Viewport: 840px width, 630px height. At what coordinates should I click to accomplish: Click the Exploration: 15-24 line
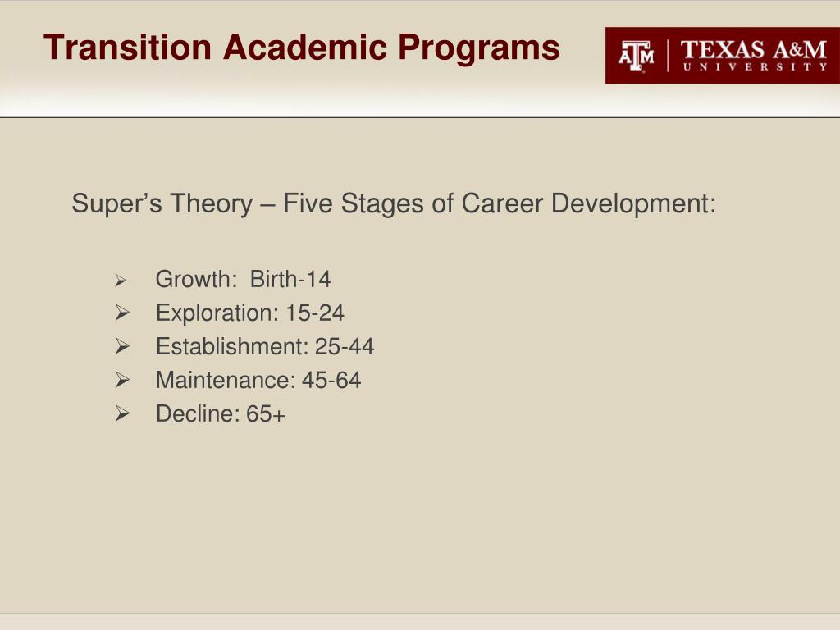(x=249, y=313)
